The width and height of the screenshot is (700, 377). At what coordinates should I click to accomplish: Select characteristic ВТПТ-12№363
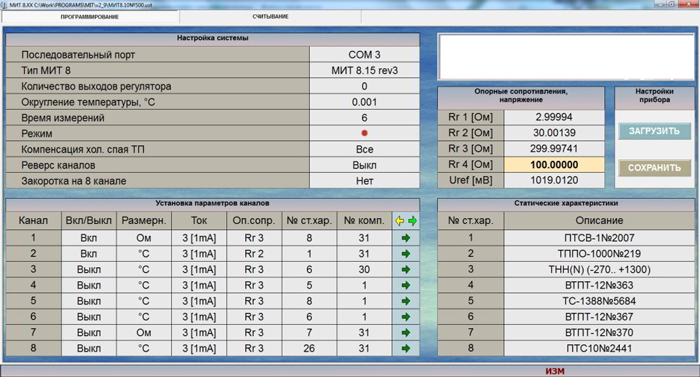pos(599,285)
